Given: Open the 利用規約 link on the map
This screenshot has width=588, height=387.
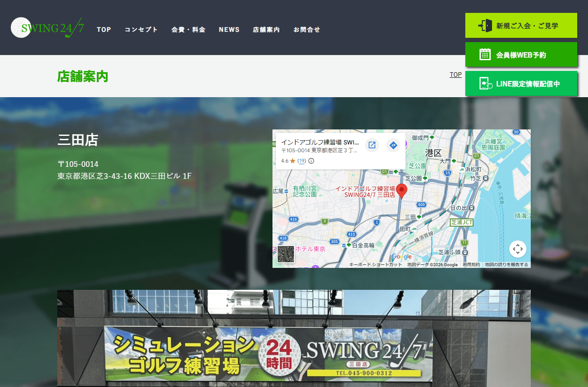Looking at the screenshot, I should [471, 265].
